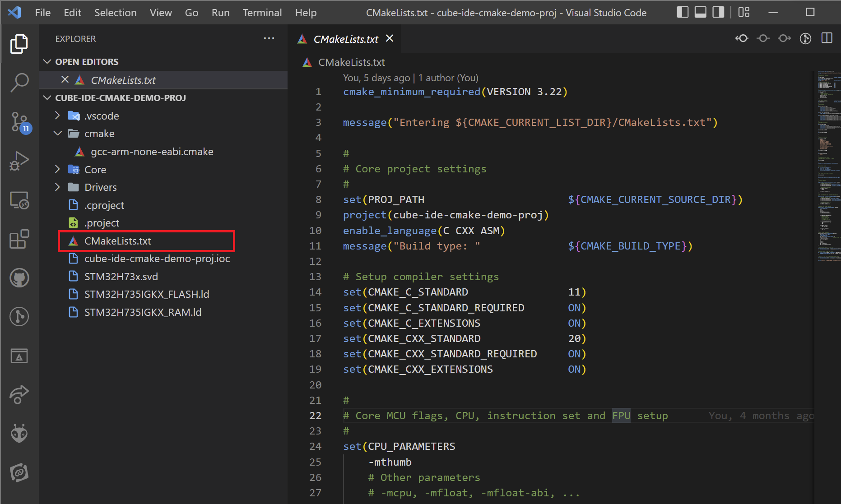Collapse the cmake folder
Screen dimensions: 841x504
tap(57, 134)
